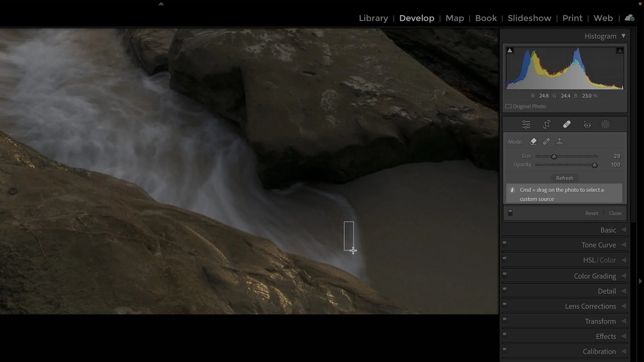Enable the Original Photo checkbox
The width and height of the screenshot is (644, 362).
click(x=508, y=106)
